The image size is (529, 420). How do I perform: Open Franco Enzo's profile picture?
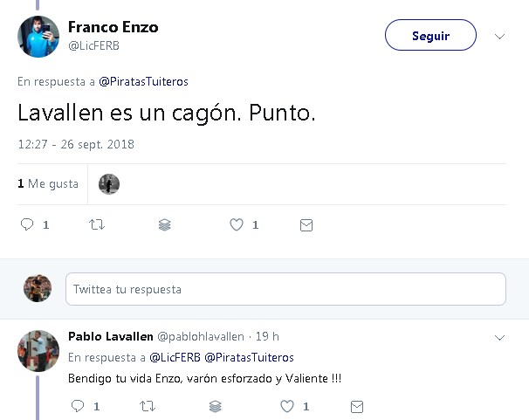click(x=38, y=38)
